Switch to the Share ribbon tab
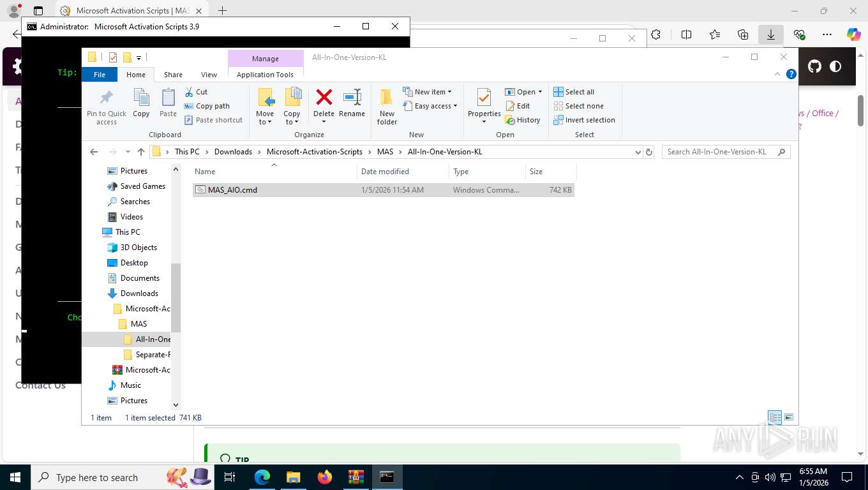The image size is (868, 490). 173,75
